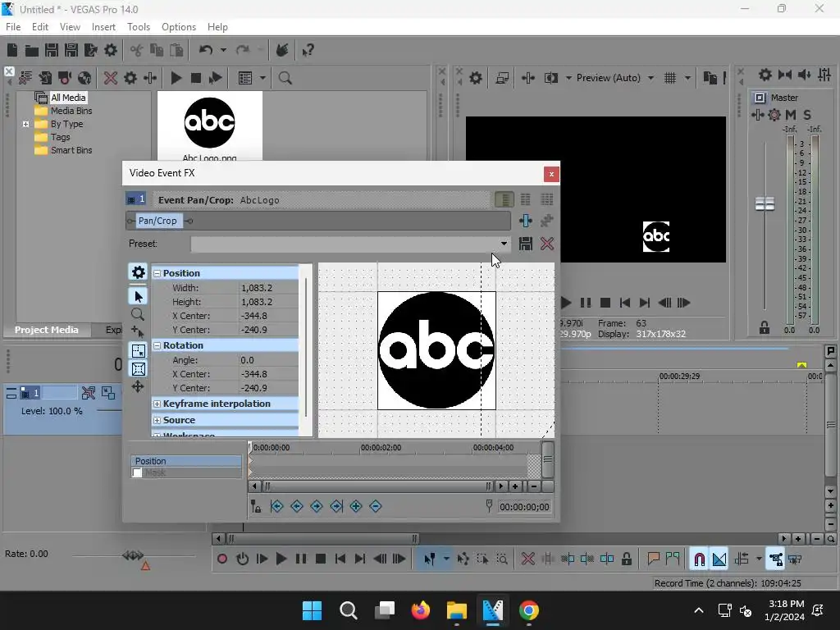The image size is (840, 630).
Task: Open Pan/Crop Show Properties gear icon
Action: [x=138, y=272]
